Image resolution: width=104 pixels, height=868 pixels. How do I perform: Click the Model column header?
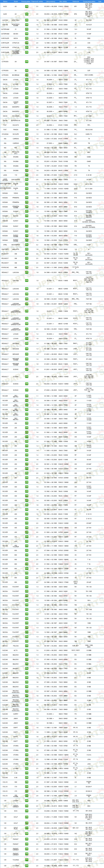16,1
